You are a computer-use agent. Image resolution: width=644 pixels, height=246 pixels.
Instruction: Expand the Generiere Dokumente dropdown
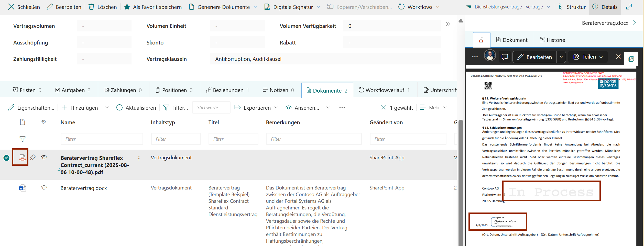coord(255,7)
